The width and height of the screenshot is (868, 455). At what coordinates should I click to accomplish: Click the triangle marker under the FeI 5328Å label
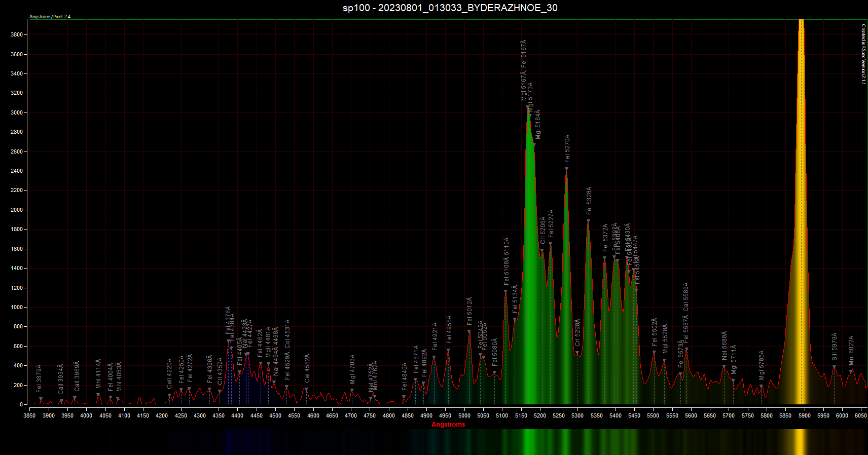[588, 221]
